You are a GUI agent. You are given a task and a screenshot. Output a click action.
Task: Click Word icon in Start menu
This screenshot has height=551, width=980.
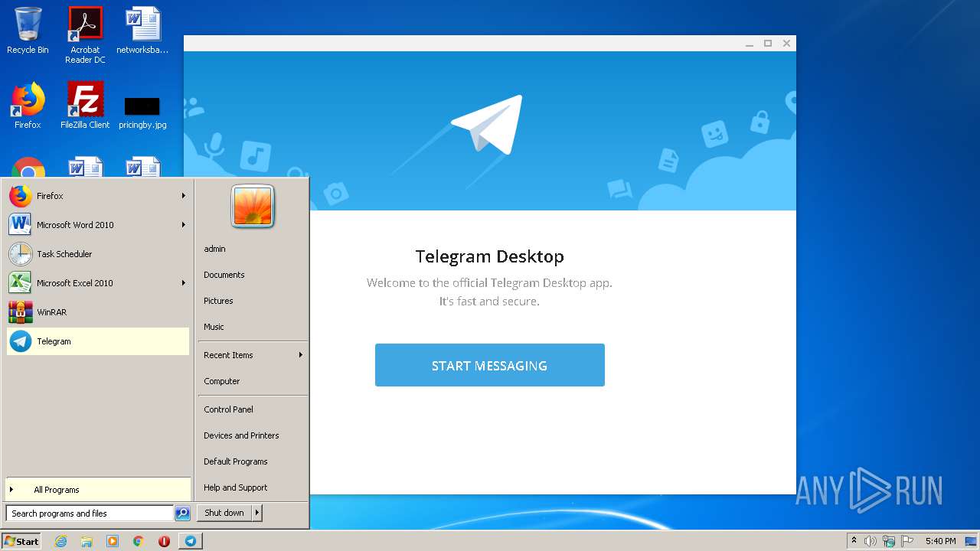click(x=21, y=225)
